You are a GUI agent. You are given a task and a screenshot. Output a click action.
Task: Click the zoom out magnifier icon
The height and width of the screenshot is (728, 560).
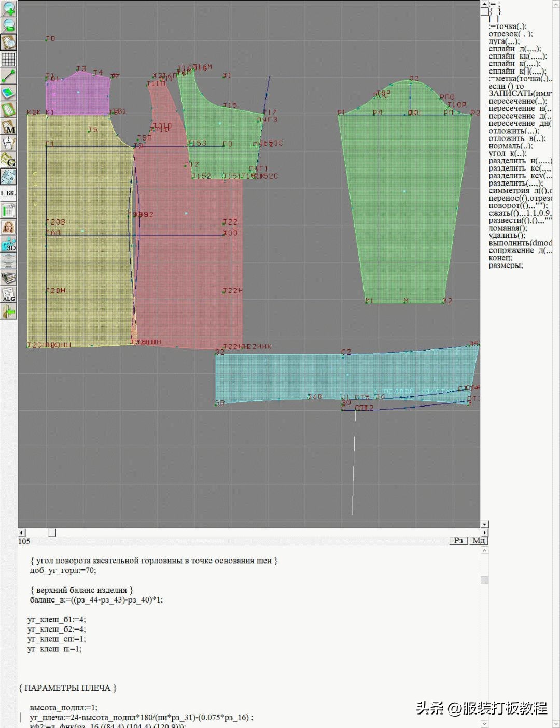click(x=9, y=25)
